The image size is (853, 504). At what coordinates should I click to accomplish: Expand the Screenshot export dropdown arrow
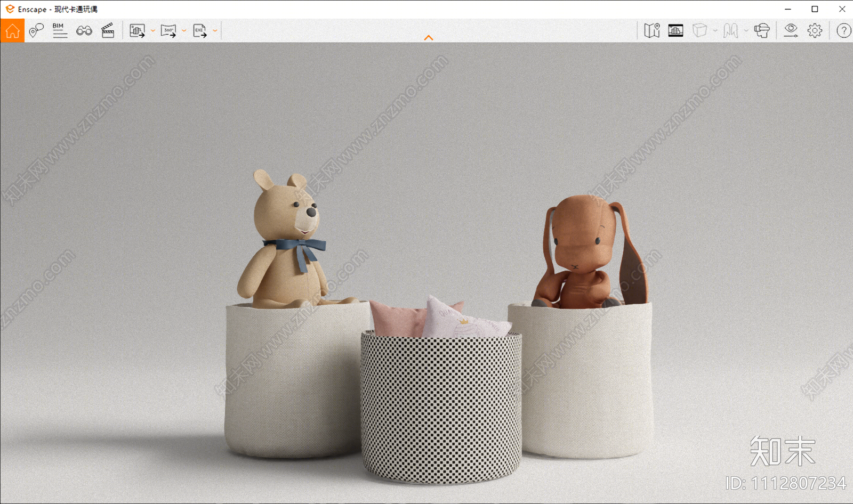coord(153,31)
